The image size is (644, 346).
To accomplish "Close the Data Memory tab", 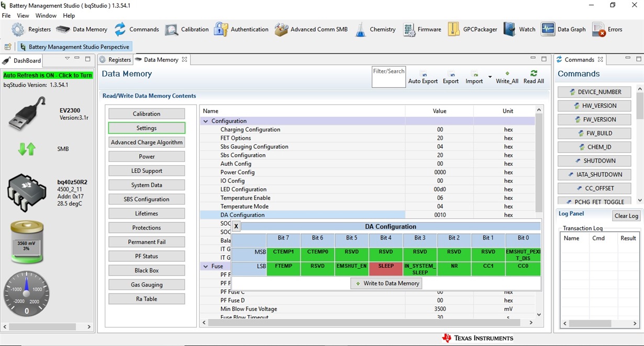I will [x=184, y=60].
